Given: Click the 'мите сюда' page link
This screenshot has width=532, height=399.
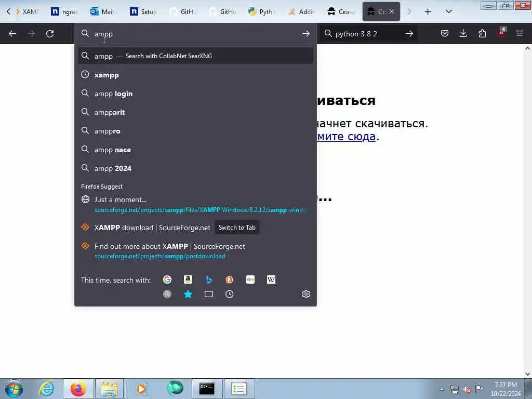Looking at the screenshot, I should click(346, 137).
